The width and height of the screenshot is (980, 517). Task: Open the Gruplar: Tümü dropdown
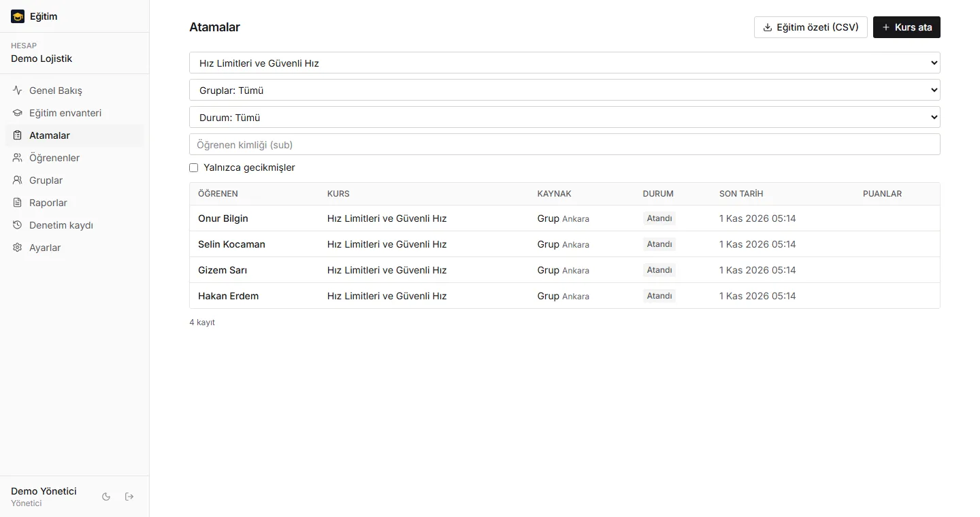(x=565, y=90)
